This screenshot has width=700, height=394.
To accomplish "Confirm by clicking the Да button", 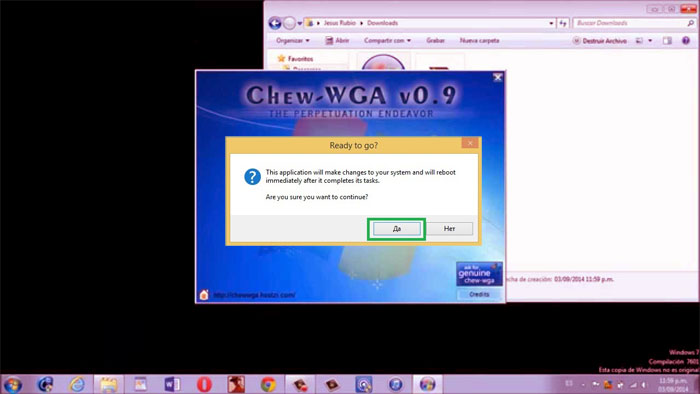I will pyautogui.click(x=397, y=229).
